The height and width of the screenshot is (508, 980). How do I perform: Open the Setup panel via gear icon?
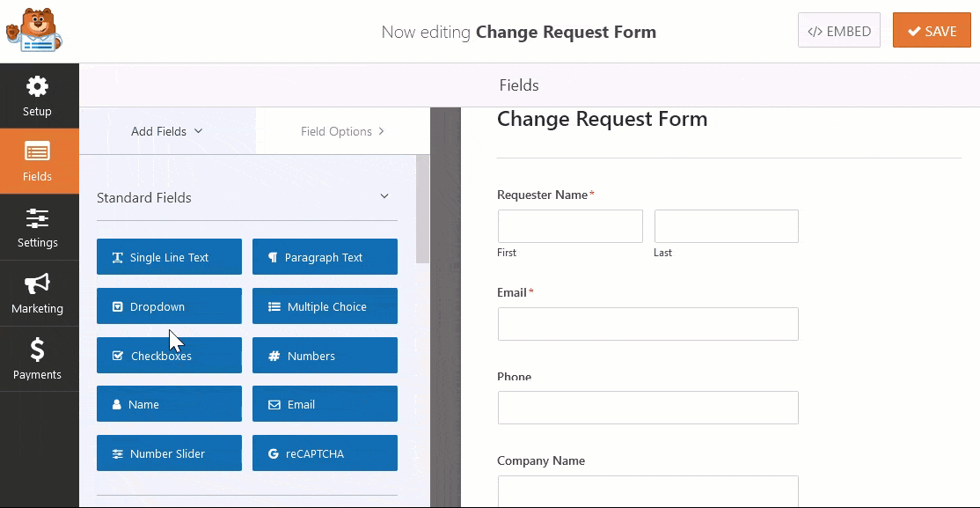coord(39,95)
